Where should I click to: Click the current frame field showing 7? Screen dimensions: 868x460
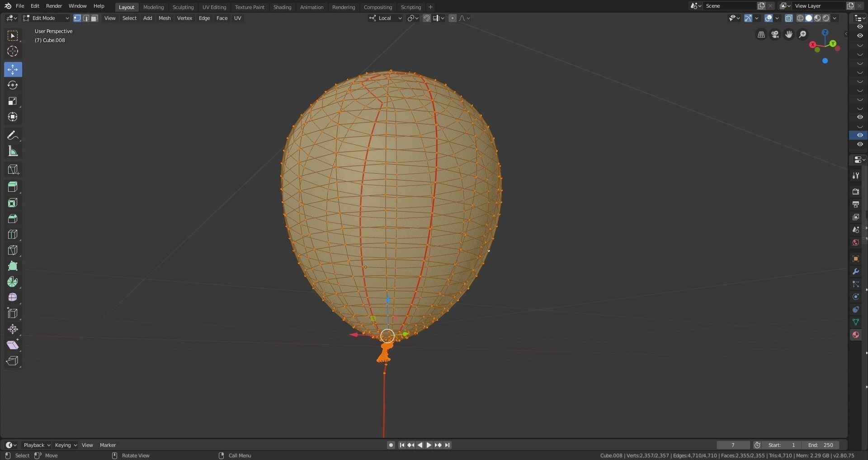(x=733, y=445)
